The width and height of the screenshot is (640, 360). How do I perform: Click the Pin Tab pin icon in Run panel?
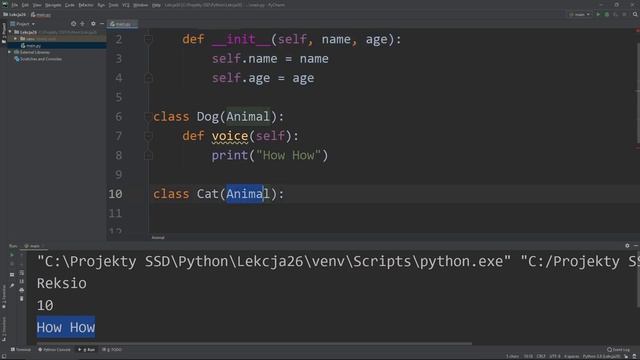(12, 286)
